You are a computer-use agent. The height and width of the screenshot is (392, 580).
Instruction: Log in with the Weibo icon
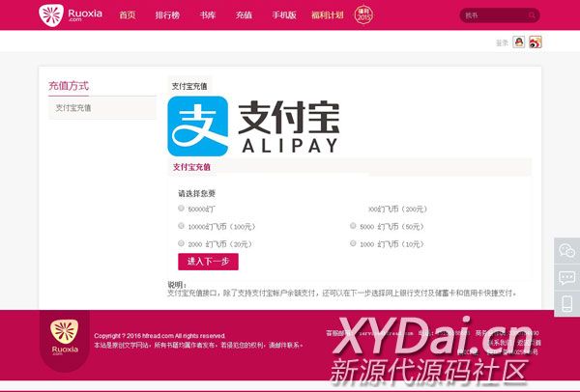click(x=536, y=42)
